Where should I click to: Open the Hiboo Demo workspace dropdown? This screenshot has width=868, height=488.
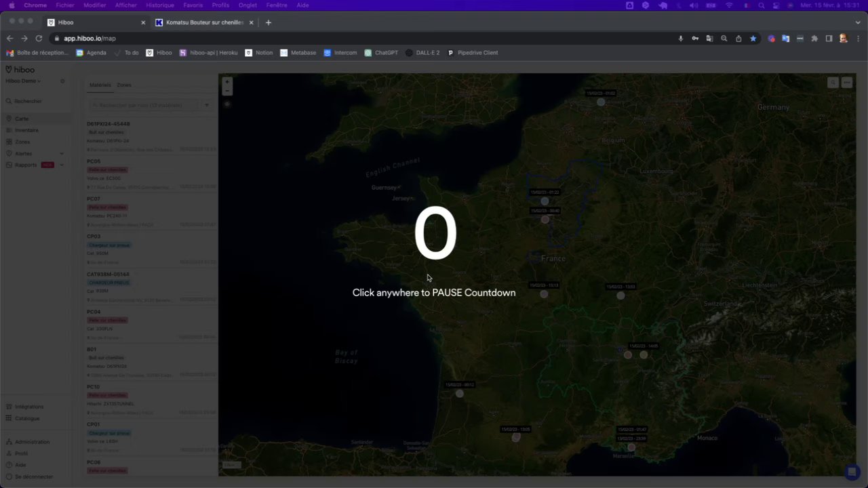(x=24, y=81)
